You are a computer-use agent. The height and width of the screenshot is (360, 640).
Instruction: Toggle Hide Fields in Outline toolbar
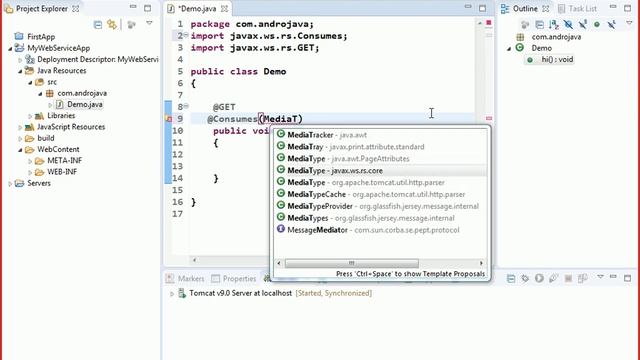[568, 24]
